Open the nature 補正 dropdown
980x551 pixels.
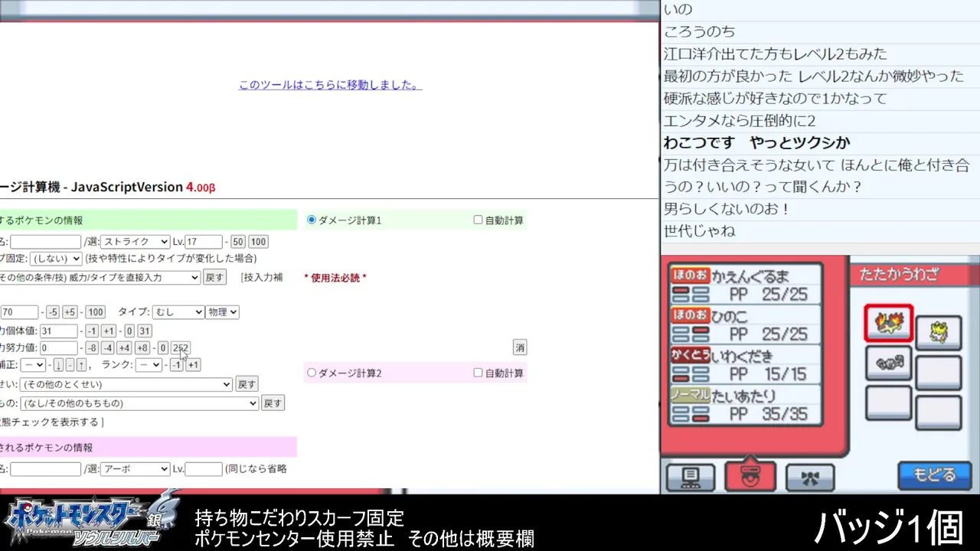point(33,365)
